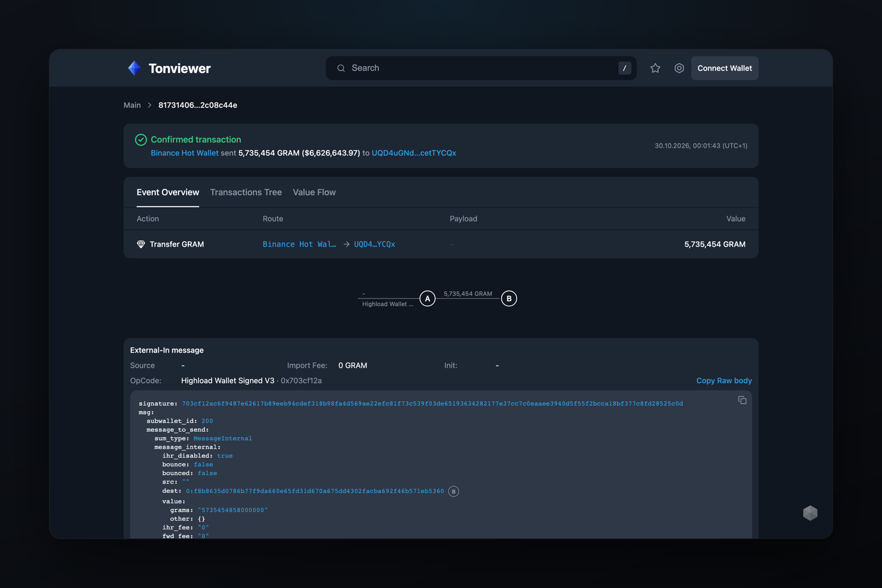Click the gray cube floating icon
This screenshot has width=882, height=588.
click(810, 513)
